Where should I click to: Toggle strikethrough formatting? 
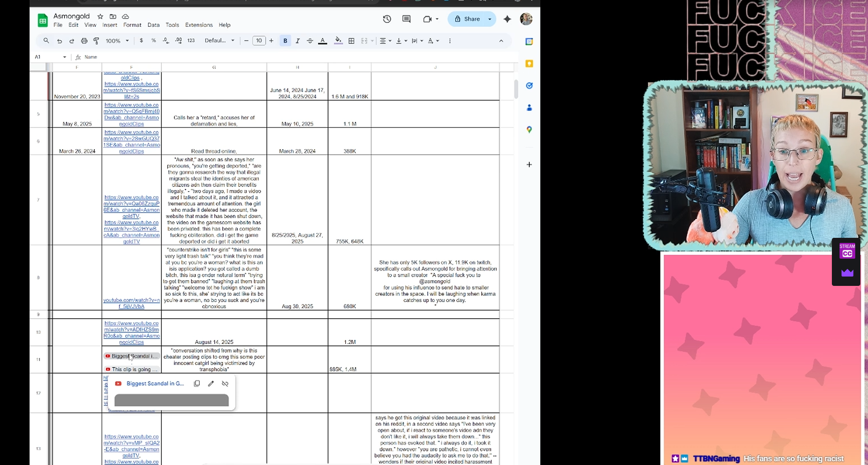point(310,41)
